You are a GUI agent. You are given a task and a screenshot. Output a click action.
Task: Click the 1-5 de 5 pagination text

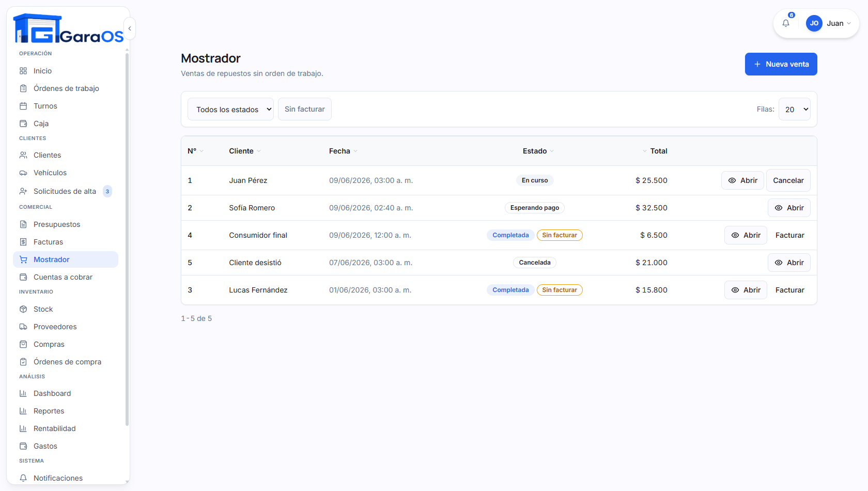coord(196,318)
